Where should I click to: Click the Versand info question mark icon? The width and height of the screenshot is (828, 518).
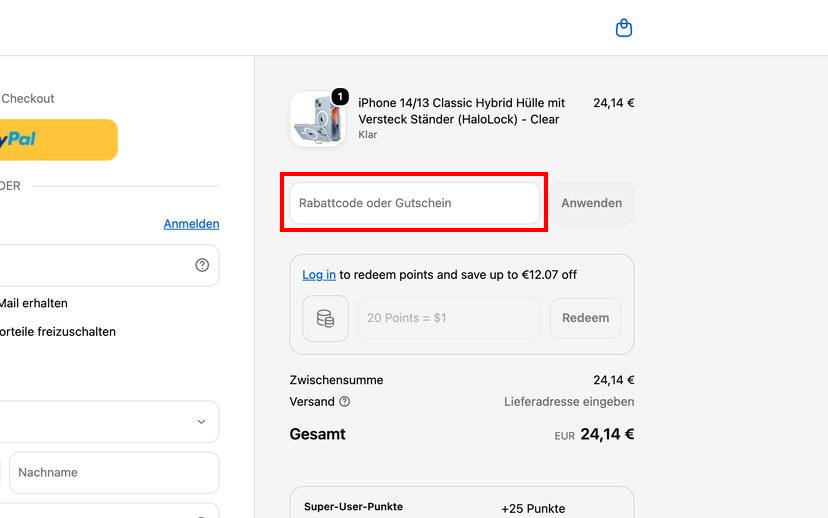tap(344, 402)
